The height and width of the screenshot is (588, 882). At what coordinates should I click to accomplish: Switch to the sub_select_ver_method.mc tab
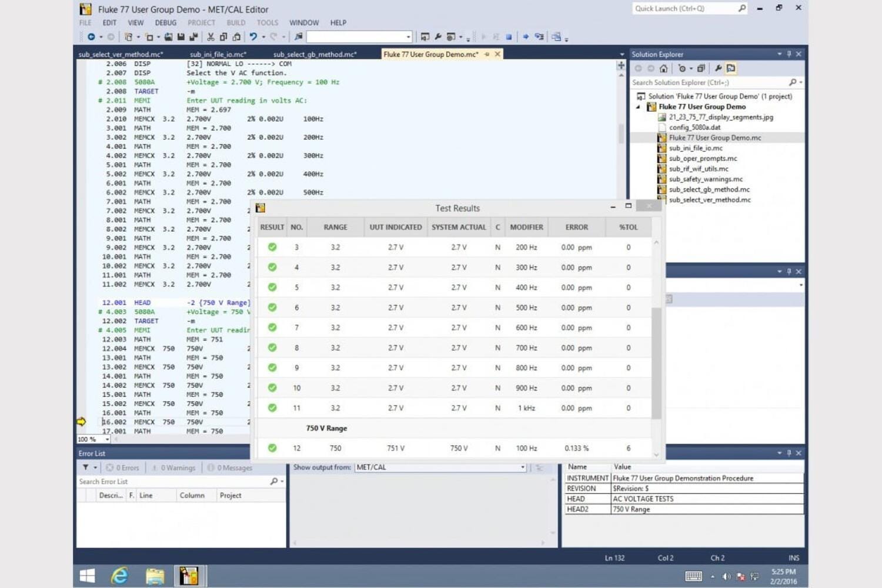click(121, 54)
